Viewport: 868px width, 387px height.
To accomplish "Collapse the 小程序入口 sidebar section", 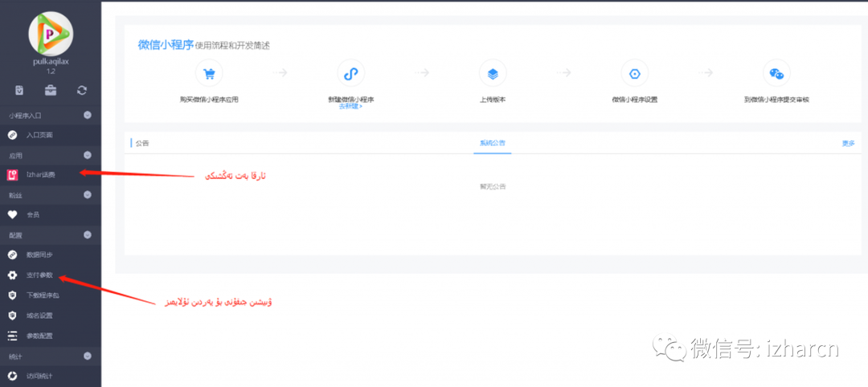I will pos(87,115).
